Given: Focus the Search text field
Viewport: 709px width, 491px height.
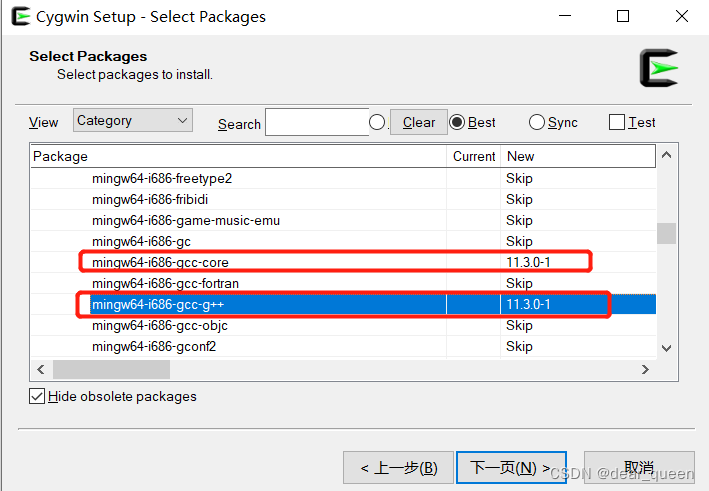Looking at the screenshot, I should point(317,122).
